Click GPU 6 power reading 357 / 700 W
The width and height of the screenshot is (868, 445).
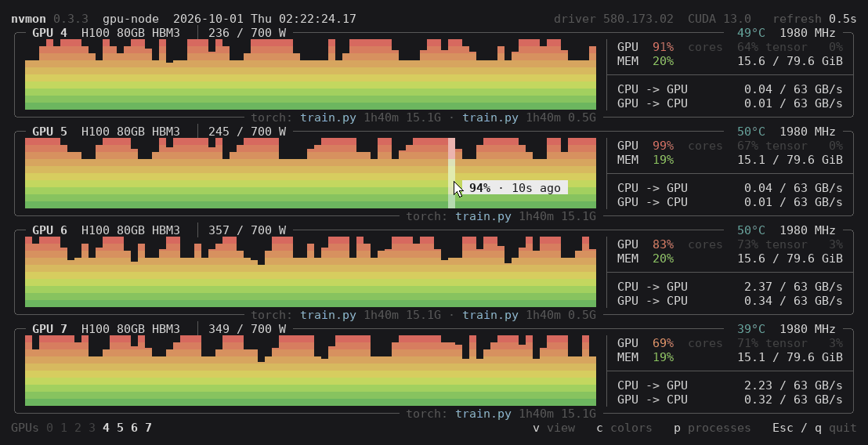pyautogui.click(x=247, y=230)
